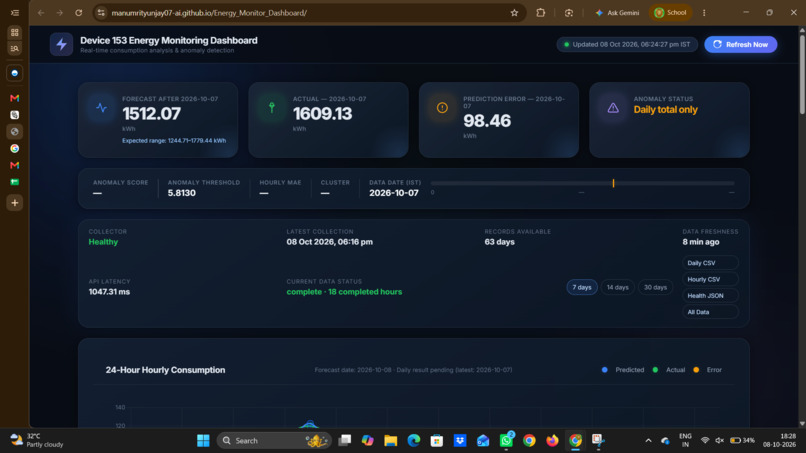806x453 pixels.
Task: Click the Expected range 1244.71–1779.44 kWh text
Action: point(174,140)
